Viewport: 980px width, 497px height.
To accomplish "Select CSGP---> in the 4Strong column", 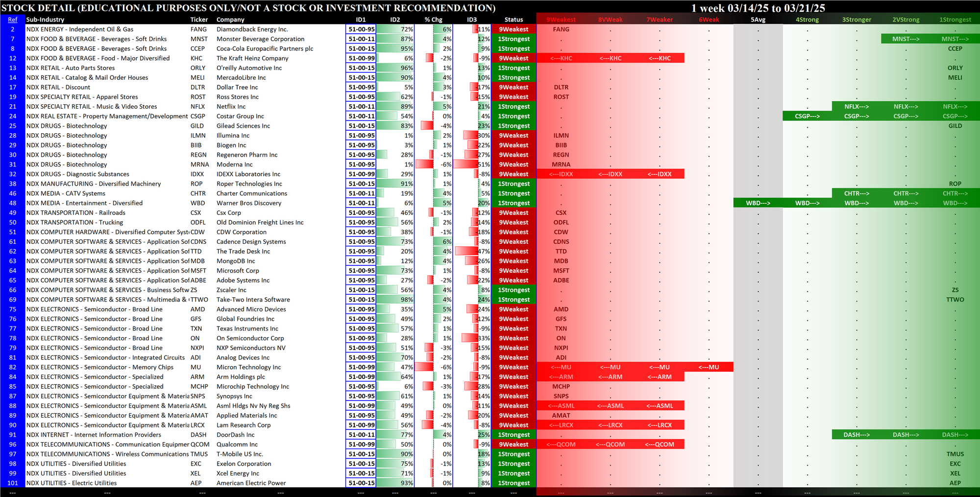I will pyautogui.click(x=807, y=117).
